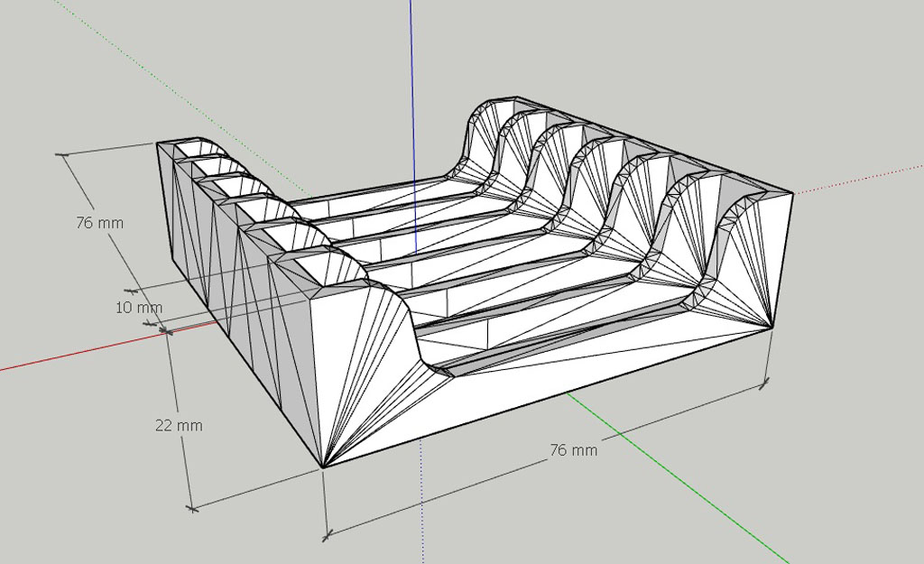The image size is (924, 564).
Task: Select the 22 mm height dimension text
Action: [177, 425]
